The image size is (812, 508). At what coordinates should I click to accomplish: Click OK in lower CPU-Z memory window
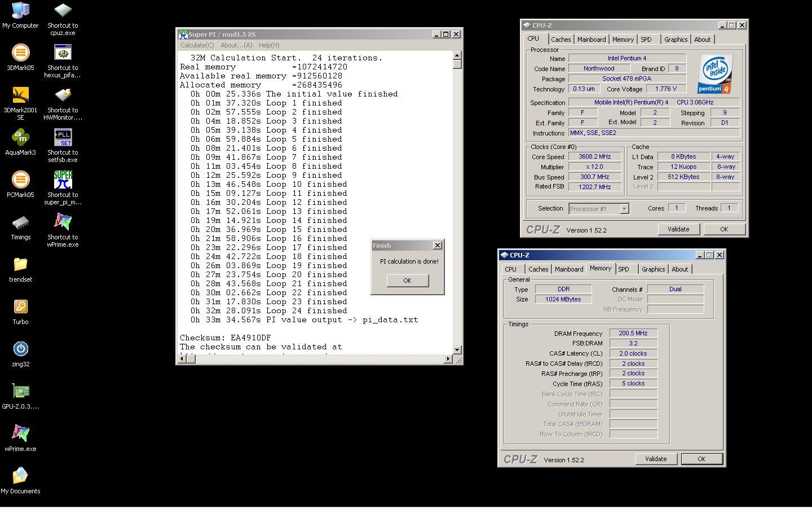[701, 459]
